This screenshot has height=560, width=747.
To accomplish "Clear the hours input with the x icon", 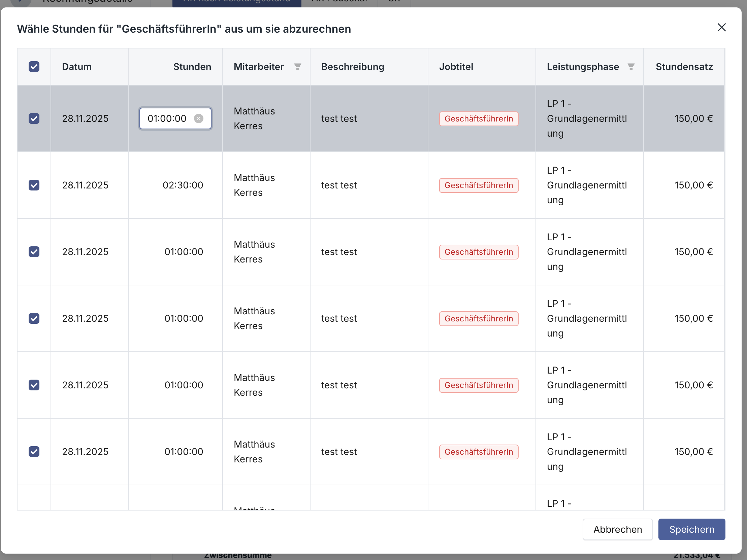I will coord(199,118).
